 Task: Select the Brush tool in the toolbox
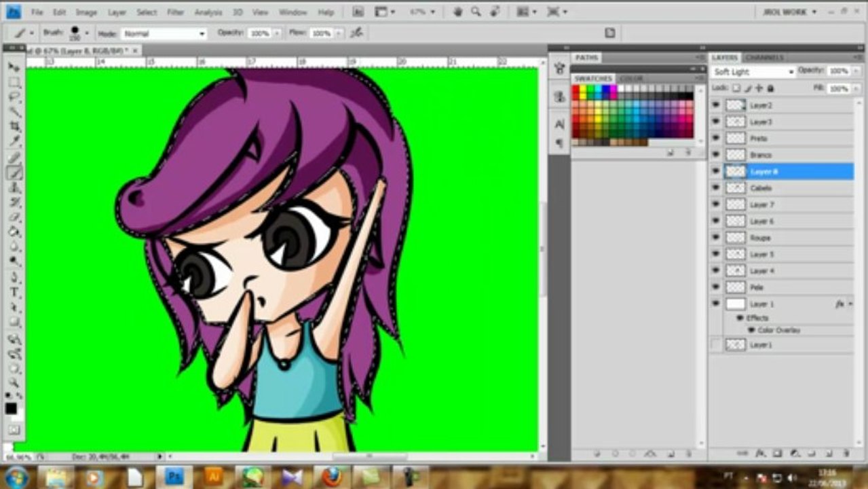click(14, 173)
